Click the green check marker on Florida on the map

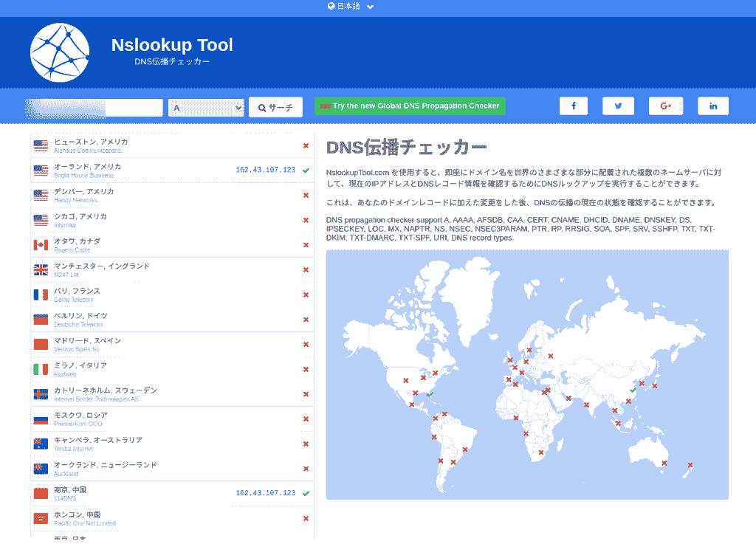(x=430, y=395)
